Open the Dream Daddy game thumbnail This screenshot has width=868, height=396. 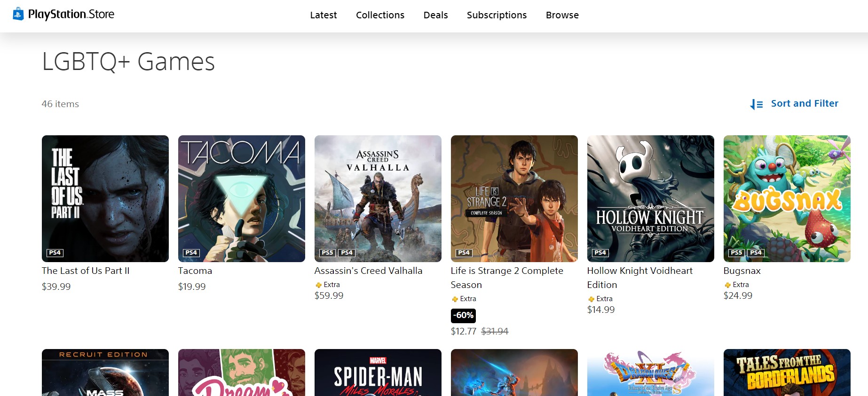(x=242, y=373)
